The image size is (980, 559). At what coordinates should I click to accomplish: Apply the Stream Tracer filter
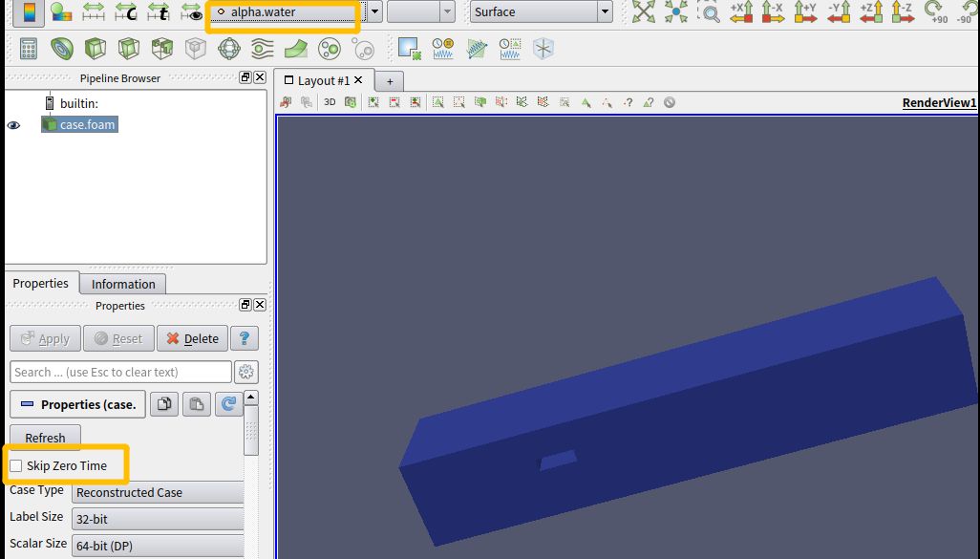pyautogui.click(x=263, y=49)
